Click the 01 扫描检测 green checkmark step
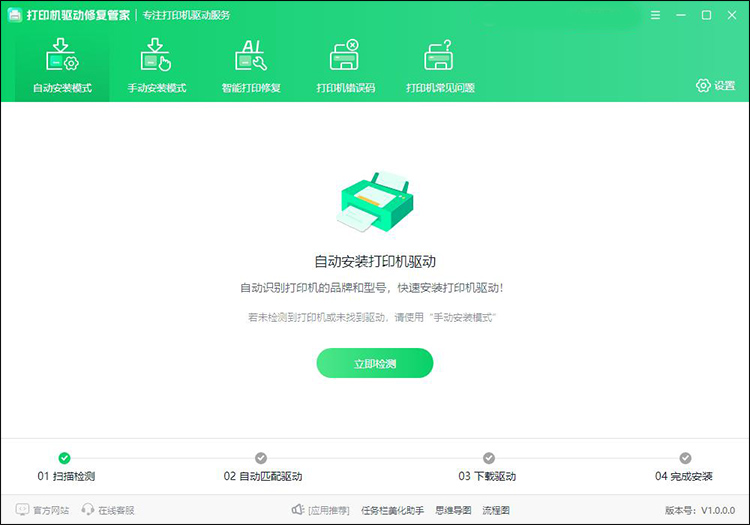 tap(65, 458)
